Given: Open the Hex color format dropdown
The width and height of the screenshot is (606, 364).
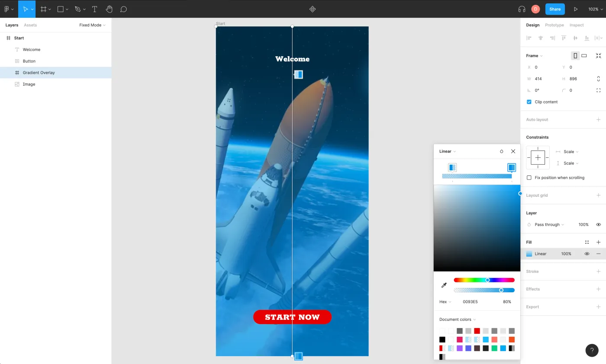Looking at the screenshot, I should [x=445, y=302].
